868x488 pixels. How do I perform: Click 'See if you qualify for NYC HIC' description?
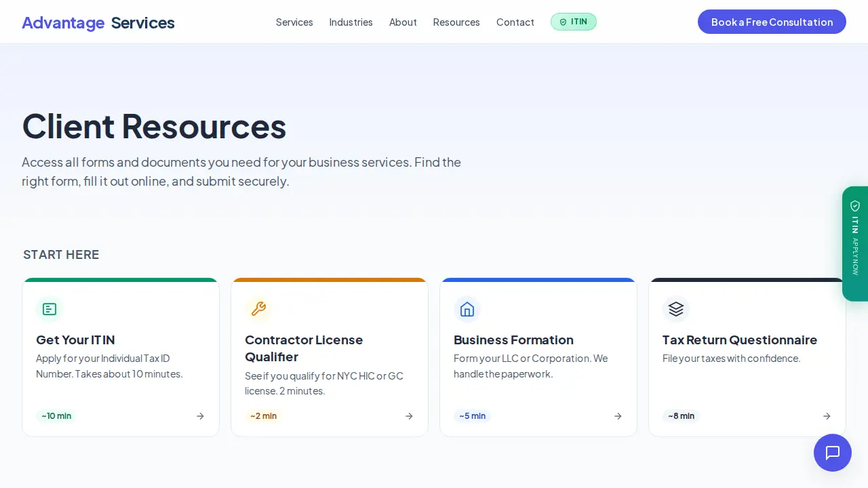324,383
